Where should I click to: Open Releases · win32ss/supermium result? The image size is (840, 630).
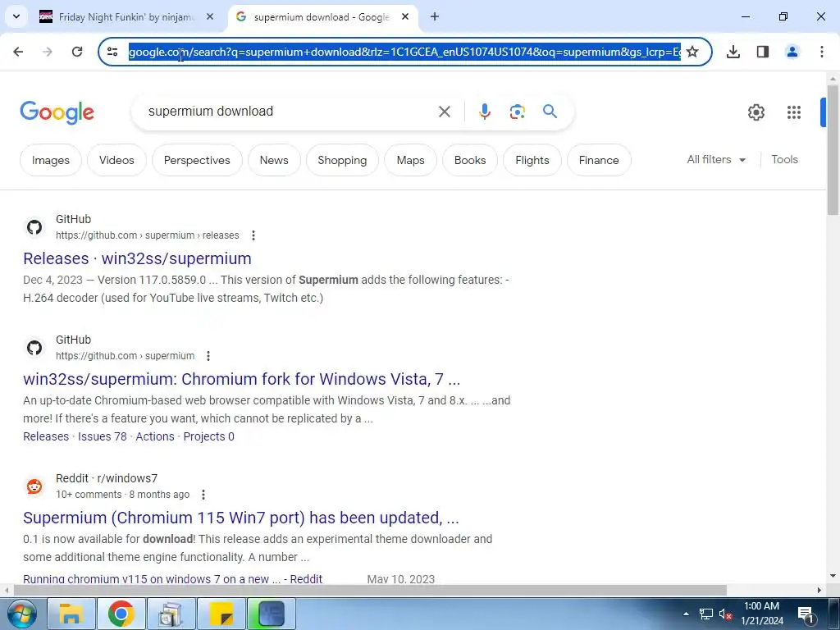pos(137,258)
